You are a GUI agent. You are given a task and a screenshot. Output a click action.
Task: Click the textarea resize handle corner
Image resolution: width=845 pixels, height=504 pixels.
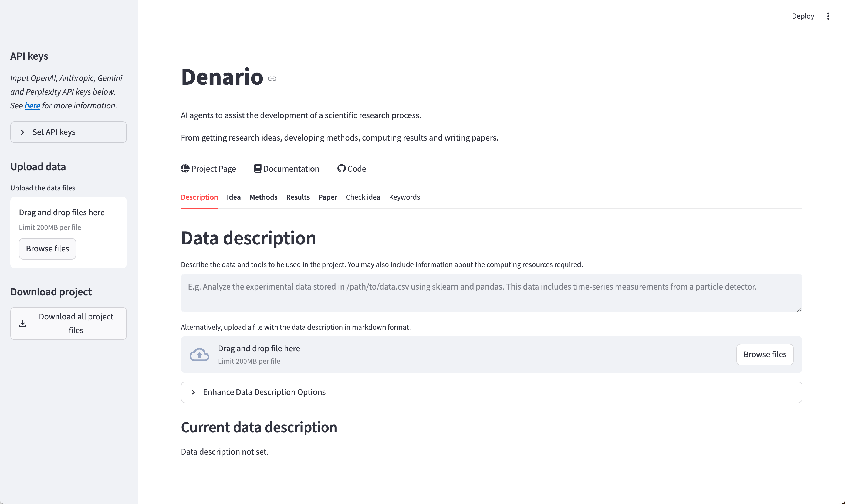(x=799, y=309)
